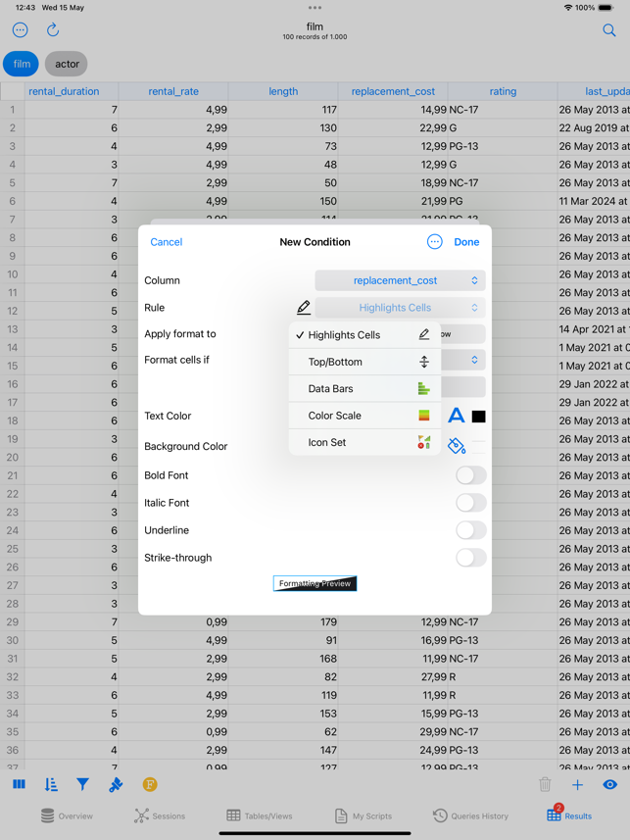630x840 pixels.
Task: Open the more options ellipsis in dialog
Action: tap(434, 242)
